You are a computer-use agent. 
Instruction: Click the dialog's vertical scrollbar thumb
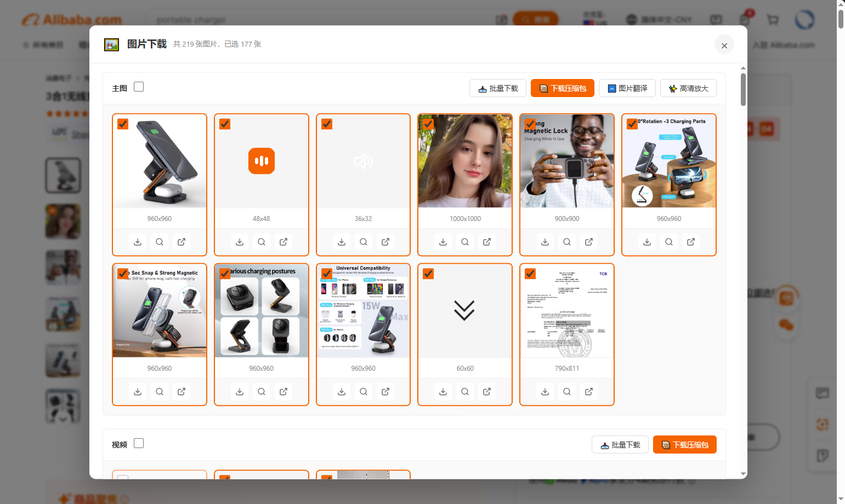(x=744, y=89)
